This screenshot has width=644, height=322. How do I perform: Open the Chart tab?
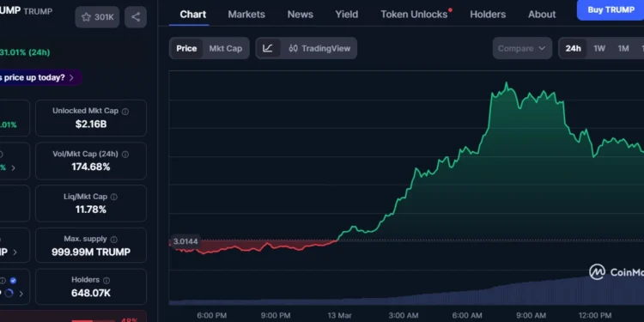tap(193, 15)
